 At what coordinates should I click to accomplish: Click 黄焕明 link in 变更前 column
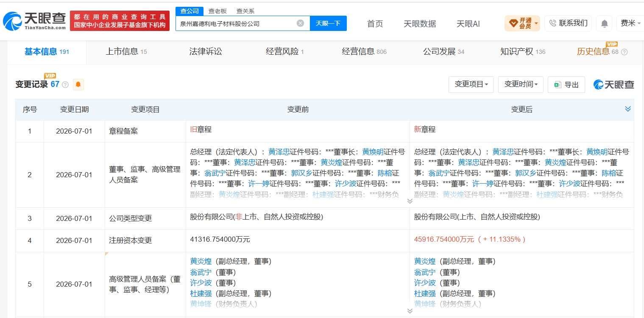(x=373, y=152)
